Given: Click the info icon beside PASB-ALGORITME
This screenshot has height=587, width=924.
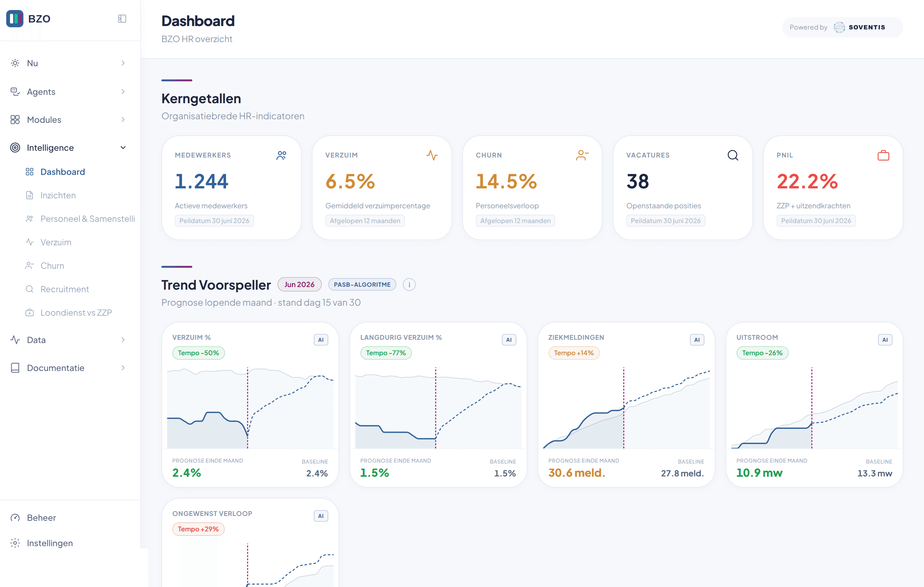Looking at the screenshot, I should pos(409,285).
